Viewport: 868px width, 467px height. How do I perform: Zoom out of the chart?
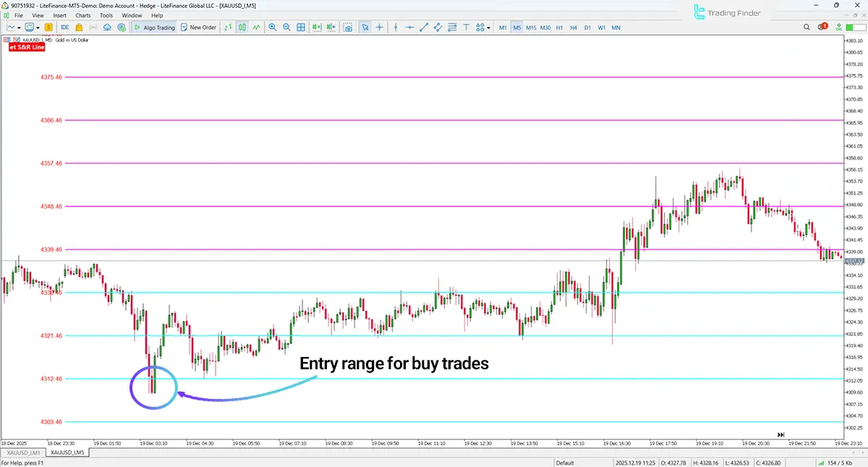pos(286,28)
